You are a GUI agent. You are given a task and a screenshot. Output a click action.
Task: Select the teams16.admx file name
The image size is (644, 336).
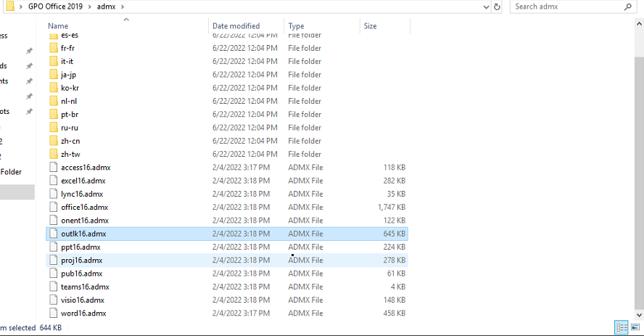coord(85,287)
